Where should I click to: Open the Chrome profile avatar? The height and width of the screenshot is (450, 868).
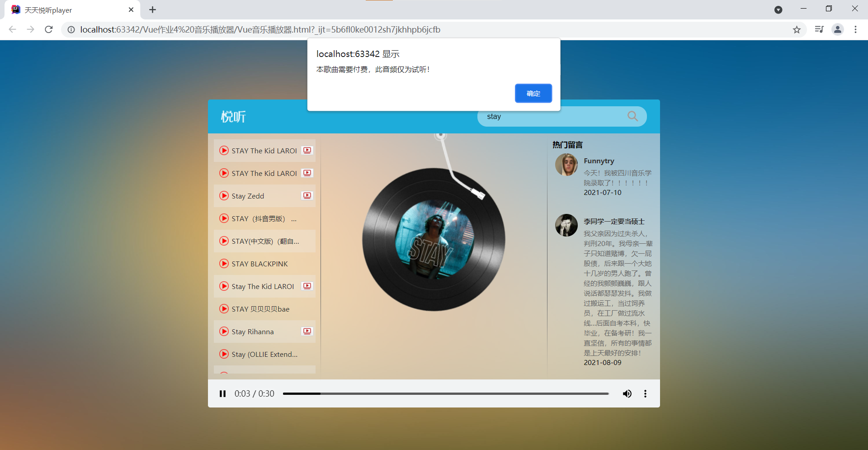click(837, 29)
